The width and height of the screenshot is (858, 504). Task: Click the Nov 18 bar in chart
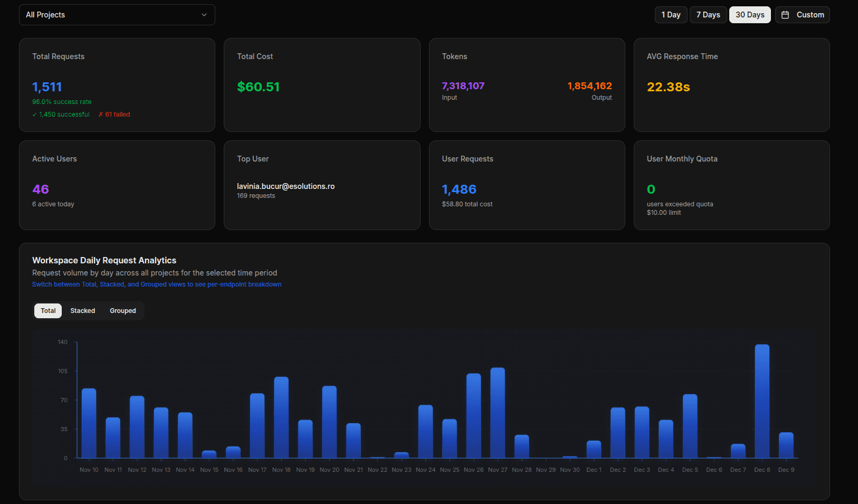(x=281, y=417)
